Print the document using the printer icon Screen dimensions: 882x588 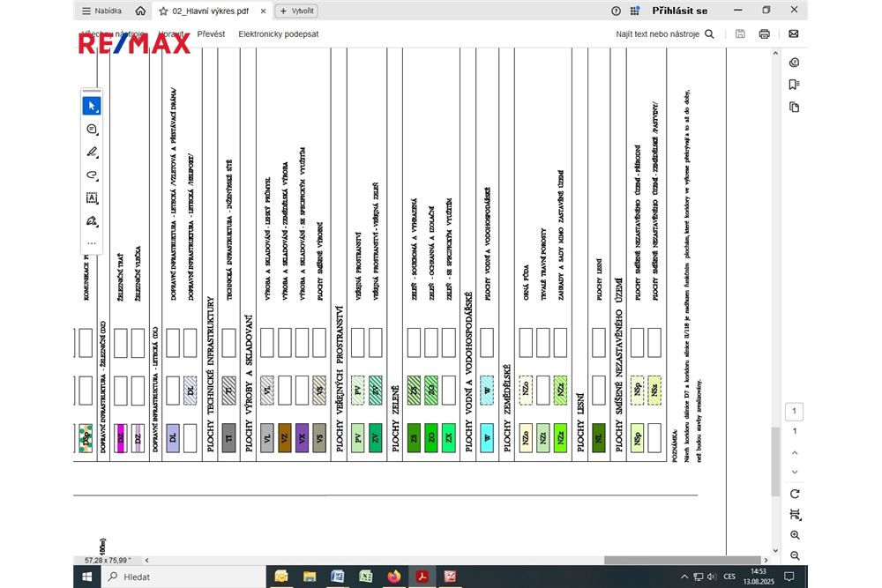click(x=764, y=34)
